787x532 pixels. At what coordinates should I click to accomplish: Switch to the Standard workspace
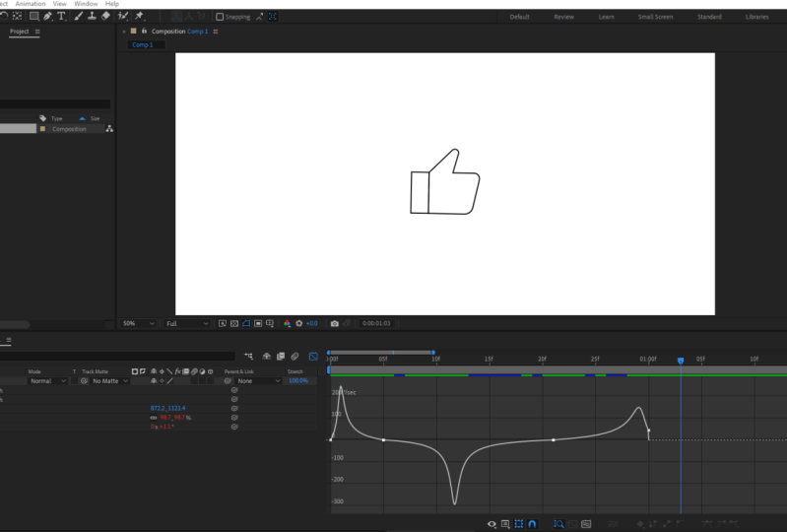click(709, 17)
